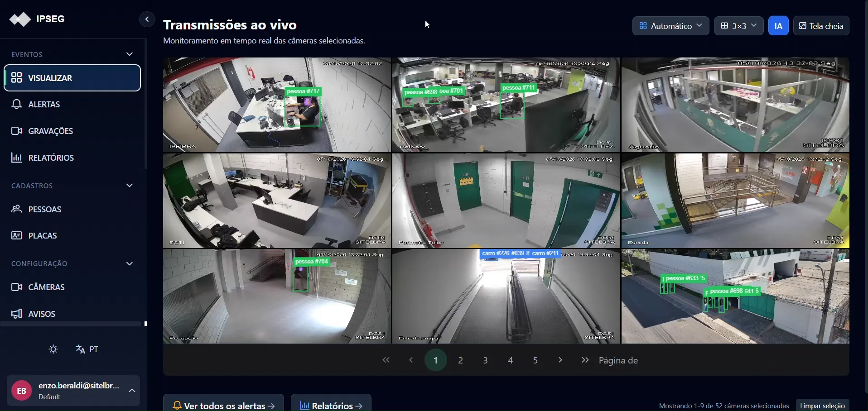Open AVISOS in the sidebar

tap(72, 314)
